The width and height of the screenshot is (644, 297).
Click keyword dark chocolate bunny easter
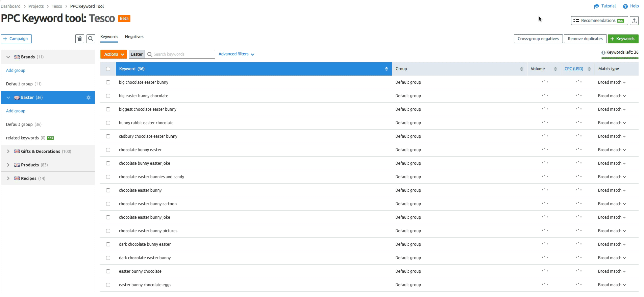click(x=145, y=244)
